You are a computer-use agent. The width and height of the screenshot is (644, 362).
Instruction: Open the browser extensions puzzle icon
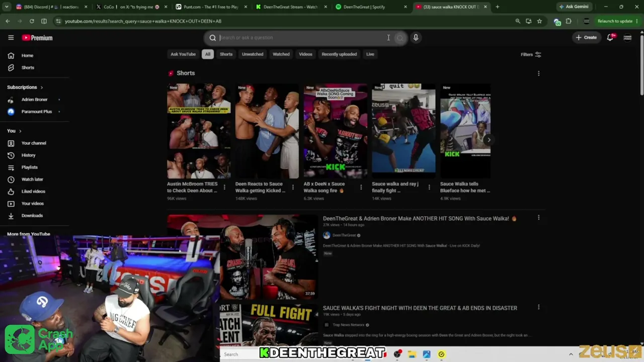pyautogui.click(x=569, y=21)
